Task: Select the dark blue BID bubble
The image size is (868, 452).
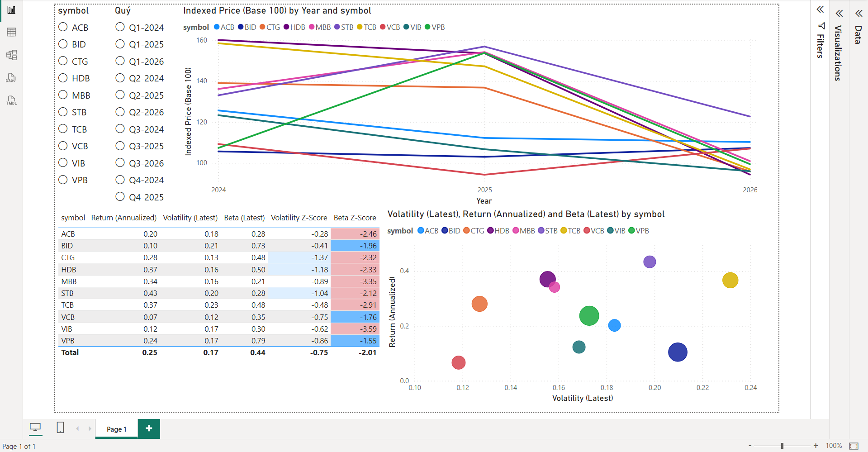Action: click(x=678, y=352)
